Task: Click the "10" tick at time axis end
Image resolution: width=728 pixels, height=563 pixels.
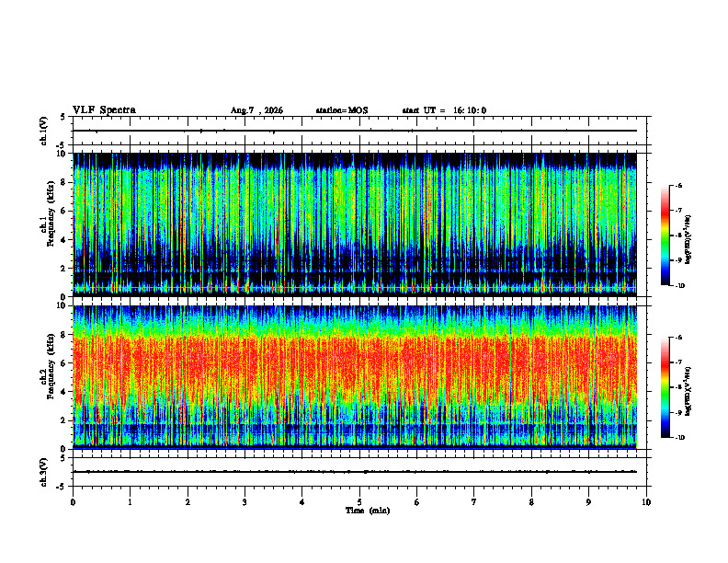Action: click(x=646, y=502)
